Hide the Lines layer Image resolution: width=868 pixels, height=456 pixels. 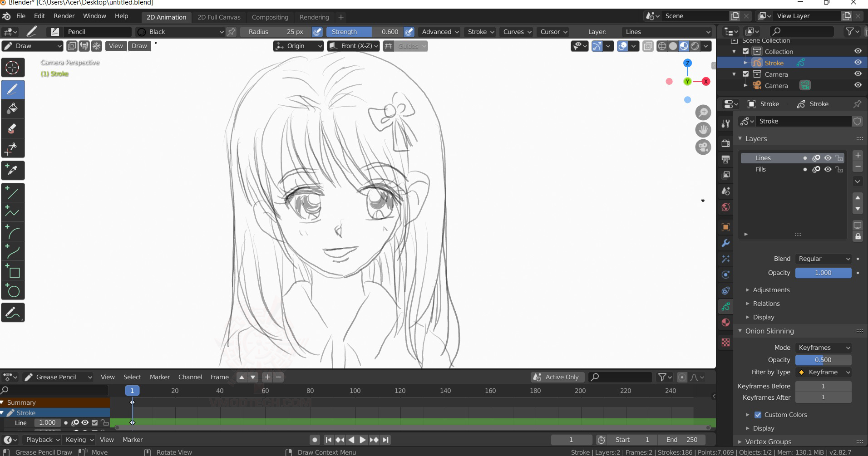828,158
